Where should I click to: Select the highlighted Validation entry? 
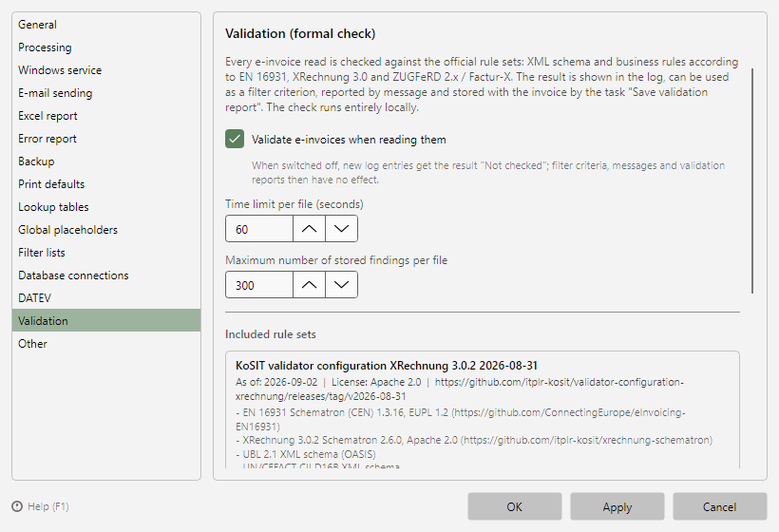[106, 320]
